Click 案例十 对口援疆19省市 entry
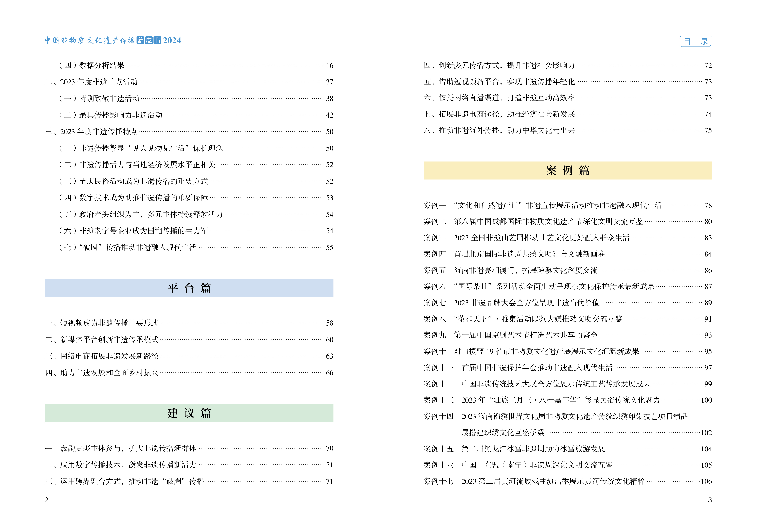The image size is (757, 532). click(x=568, y=351)
